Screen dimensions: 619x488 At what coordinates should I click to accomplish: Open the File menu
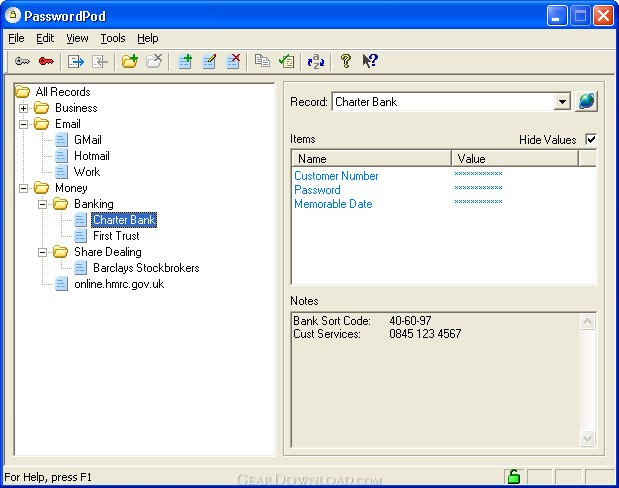tap(16, 38)
